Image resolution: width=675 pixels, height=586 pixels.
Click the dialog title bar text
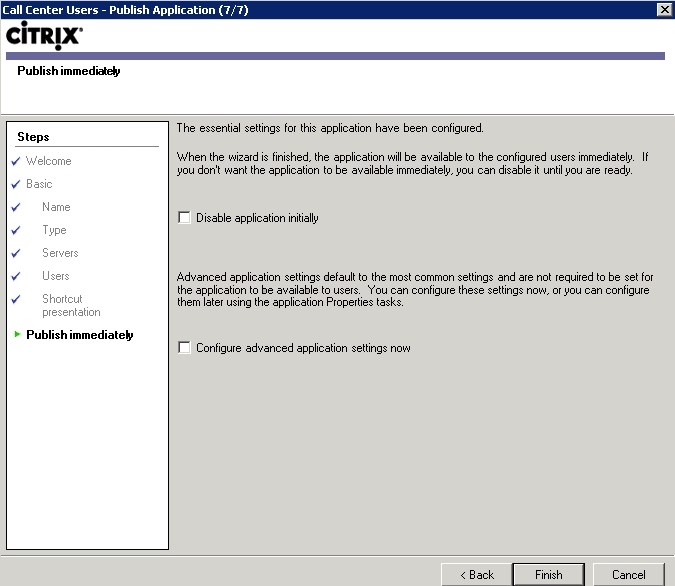125,9
